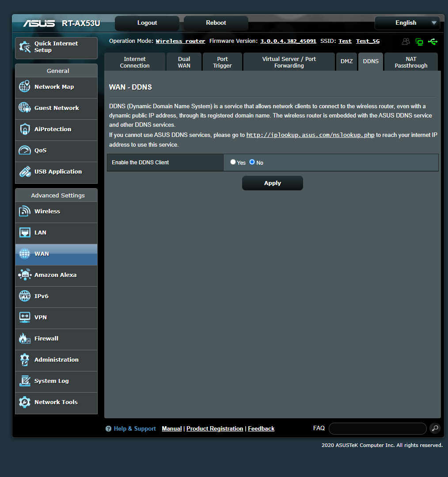Click the Test SSID link
This screenshot has width=448, height=477.
345,41
